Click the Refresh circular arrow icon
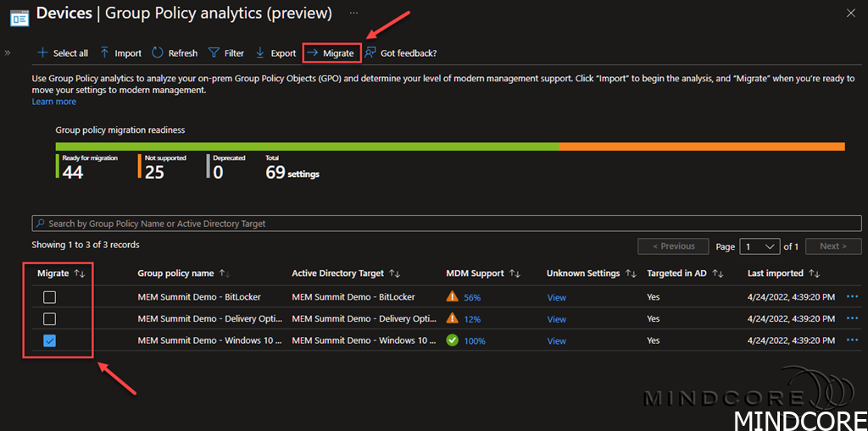 coord(158,52)
